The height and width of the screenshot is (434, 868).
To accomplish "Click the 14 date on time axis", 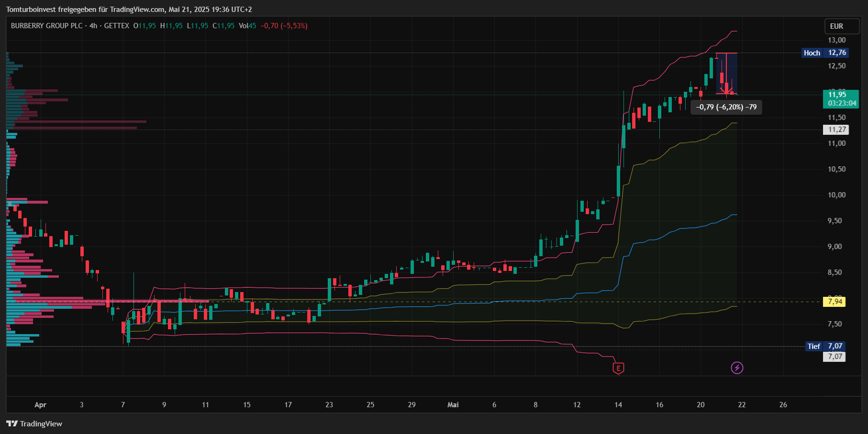I will 618,405.
